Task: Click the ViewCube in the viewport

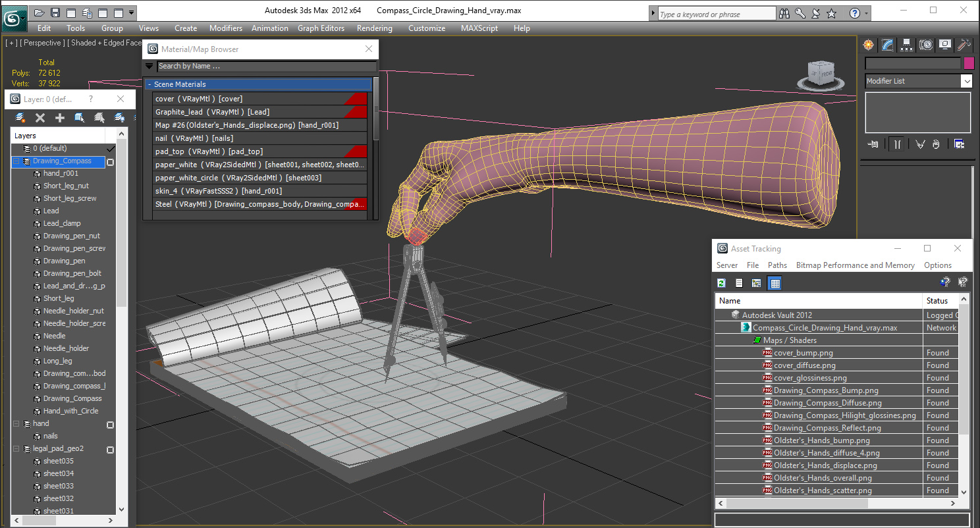Action: (x=821, y=74)
